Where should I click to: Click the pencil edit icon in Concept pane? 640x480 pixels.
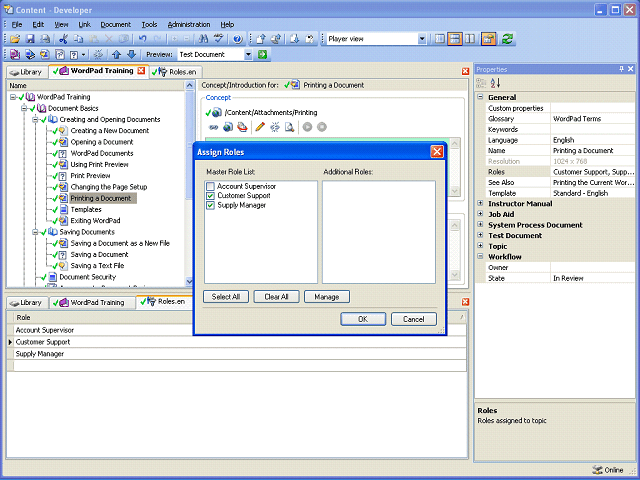coord(260,127)
